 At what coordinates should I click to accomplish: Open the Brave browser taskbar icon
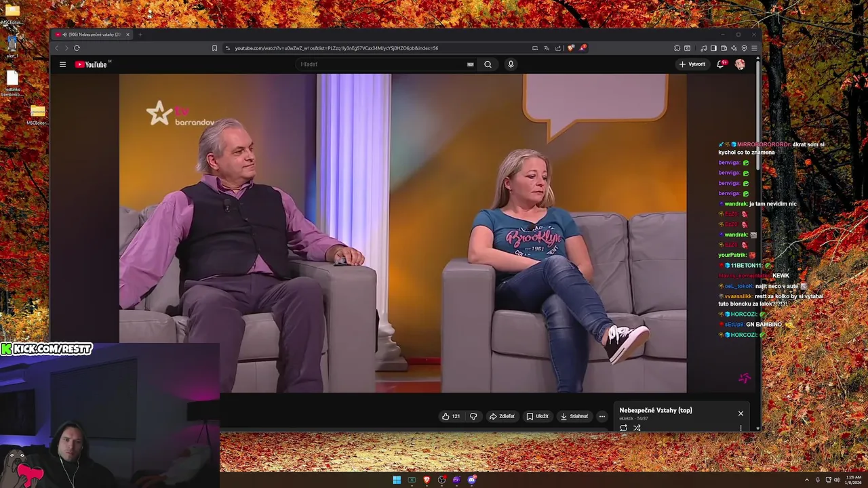point(427,480)
